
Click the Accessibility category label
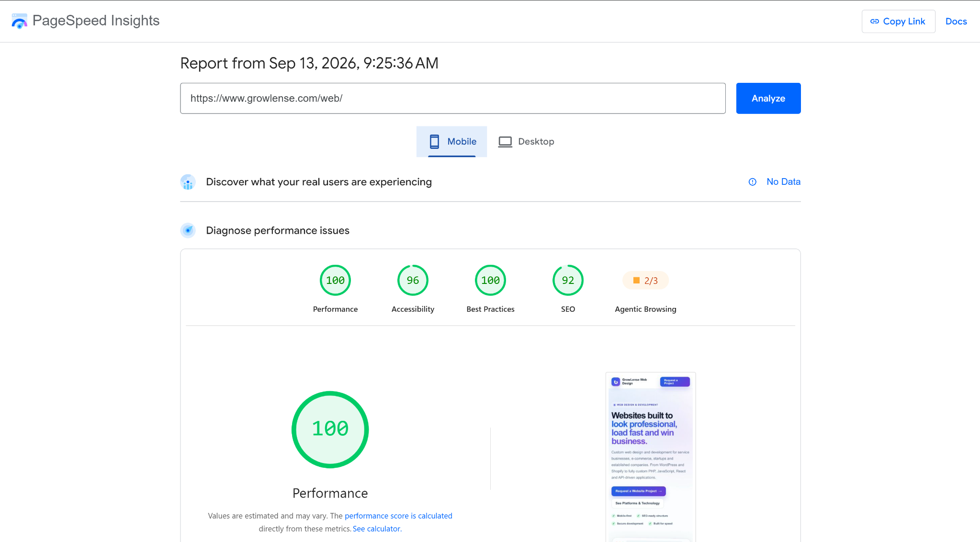[x=413, y=309]
